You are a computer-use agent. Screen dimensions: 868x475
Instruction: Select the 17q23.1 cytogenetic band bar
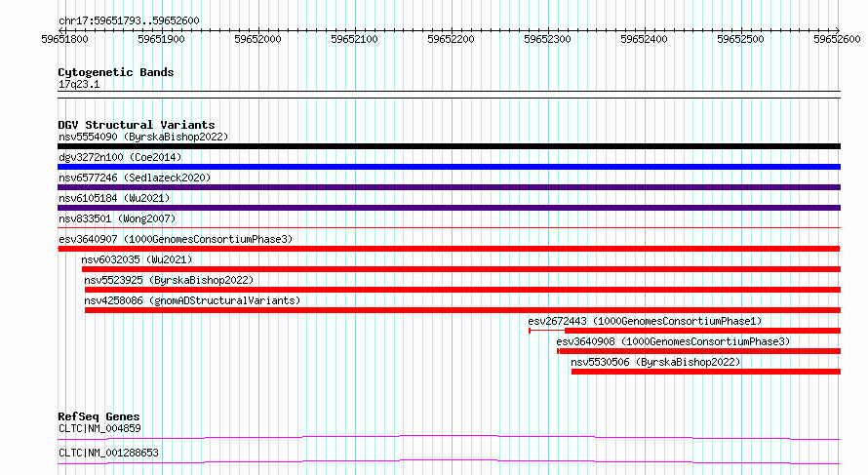[449, 95]
